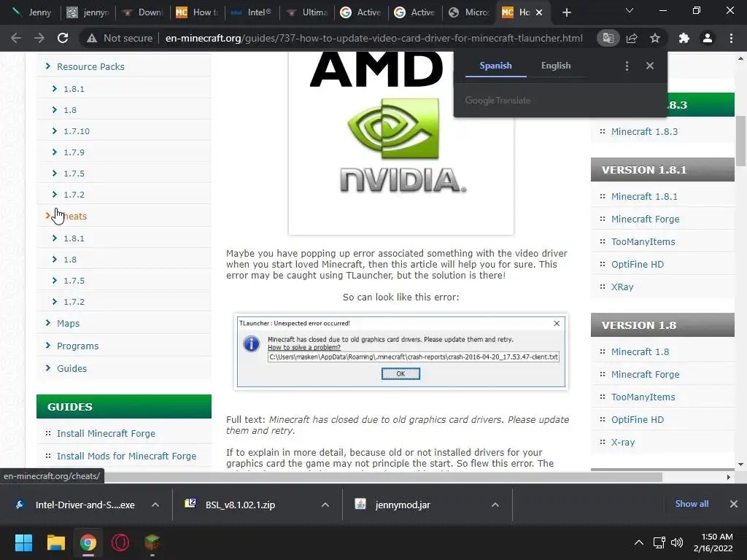Go forward to the next page

pos(39,38)
